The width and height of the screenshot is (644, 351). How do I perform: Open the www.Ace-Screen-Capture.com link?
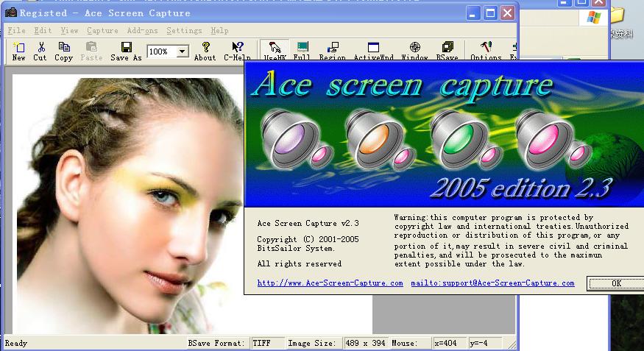(330, 283)
